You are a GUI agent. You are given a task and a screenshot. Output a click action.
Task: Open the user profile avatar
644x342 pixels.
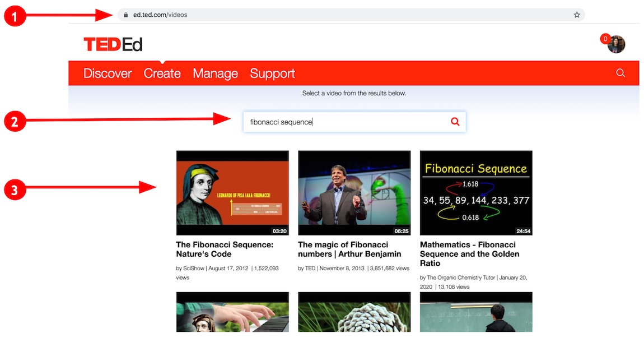pos(617,44)
